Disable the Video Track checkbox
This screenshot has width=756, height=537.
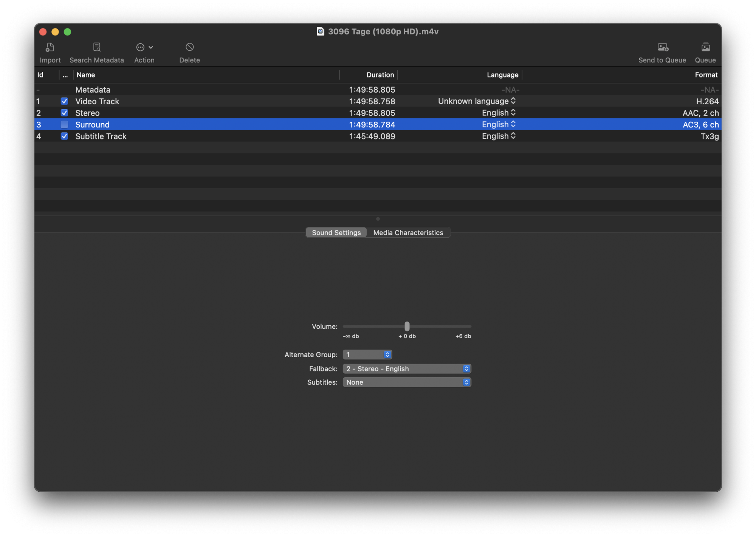tap(64, 101)
